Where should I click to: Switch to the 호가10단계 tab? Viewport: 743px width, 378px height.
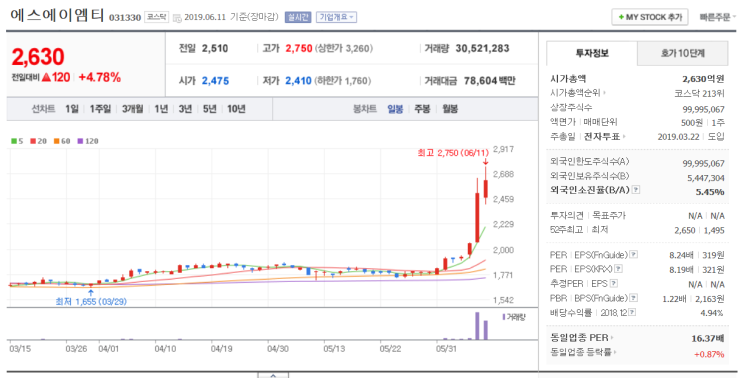682,54
